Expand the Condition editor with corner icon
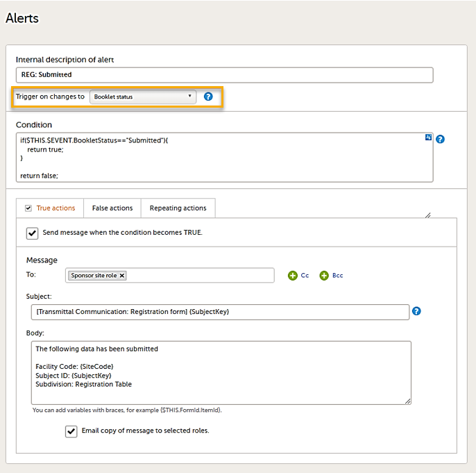 coord(428,138)
